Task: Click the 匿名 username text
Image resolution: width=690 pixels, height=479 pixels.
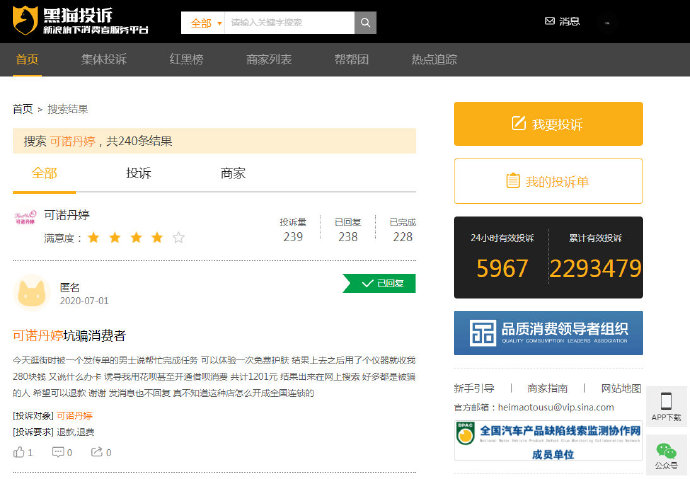Action: 70,288
